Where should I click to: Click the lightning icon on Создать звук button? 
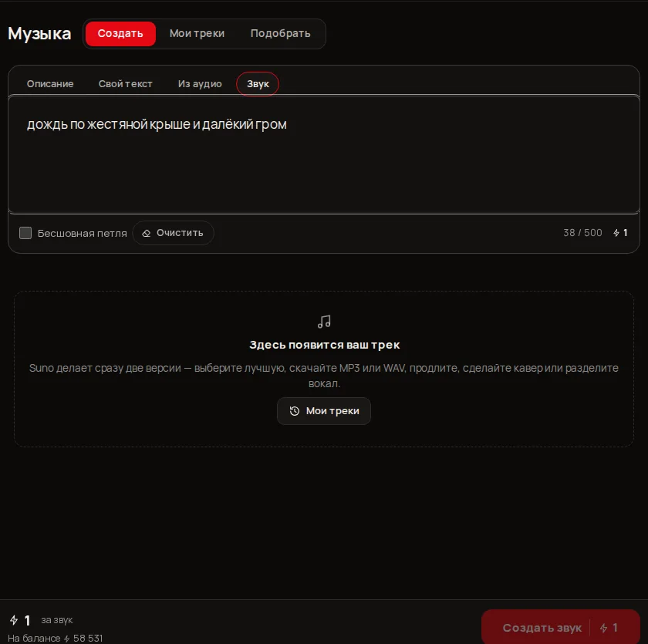click(x=603, y=628)
